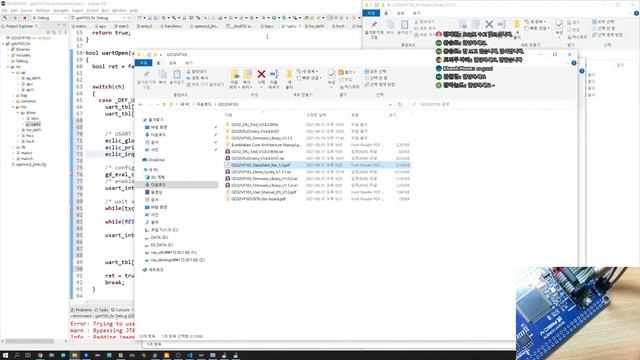Image resolution: width=640 pixels, height=360 pixels.
Task: Switch to main.c editor tab in Eclipse
Action: pyautogui.click(x=81, y=26)
